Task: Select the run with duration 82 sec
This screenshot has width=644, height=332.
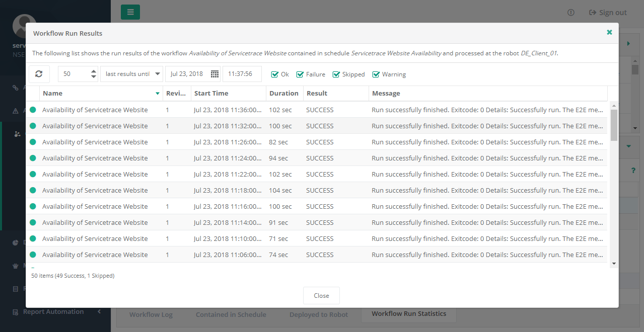Action: click(317, 142)
